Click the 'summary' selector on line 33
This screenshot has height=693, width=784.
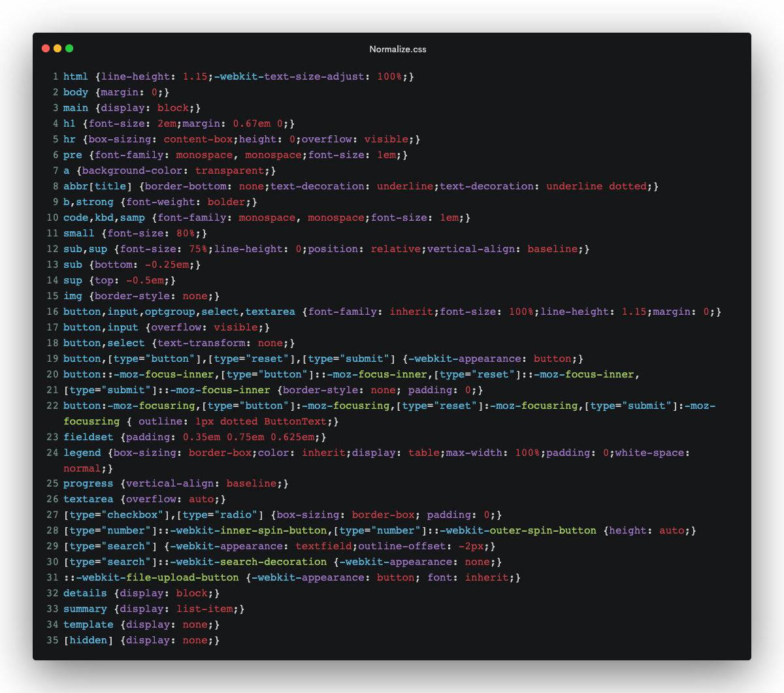point(86,609)
